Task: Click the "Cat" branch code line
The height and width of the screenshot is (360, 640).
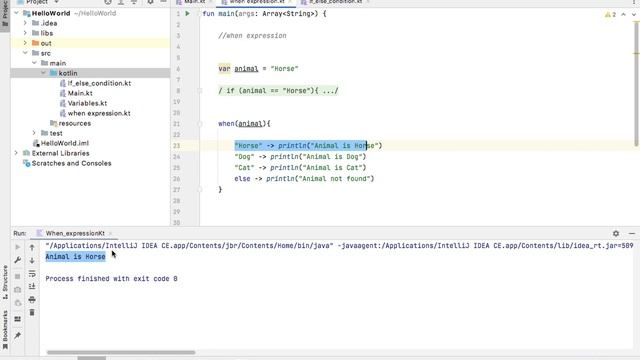Action: pos(300,168)
